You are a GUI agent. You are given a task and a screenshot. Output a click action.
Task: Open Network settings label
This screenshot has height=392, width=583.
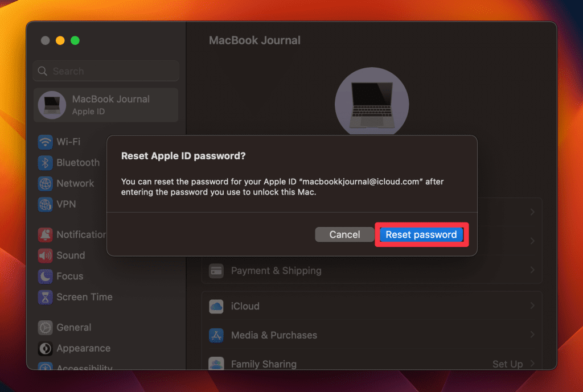tap(75, 183)
